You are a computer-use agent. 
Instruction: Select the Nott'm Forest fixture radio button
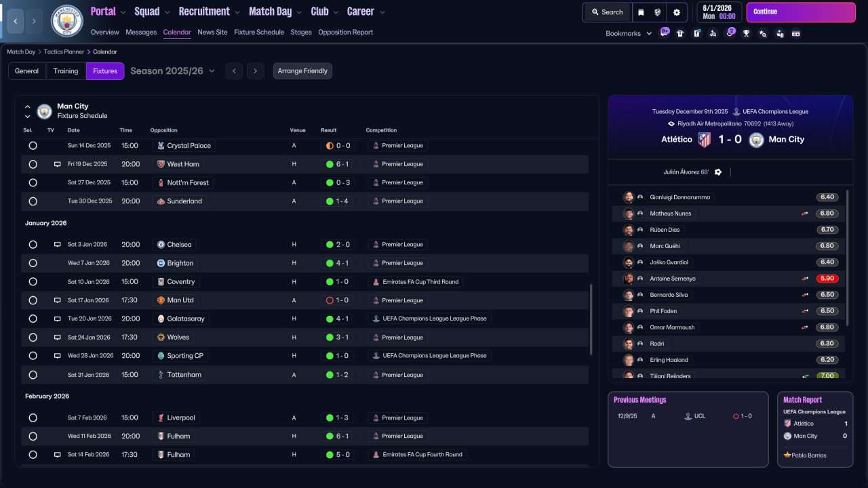(x=33, y=182)
